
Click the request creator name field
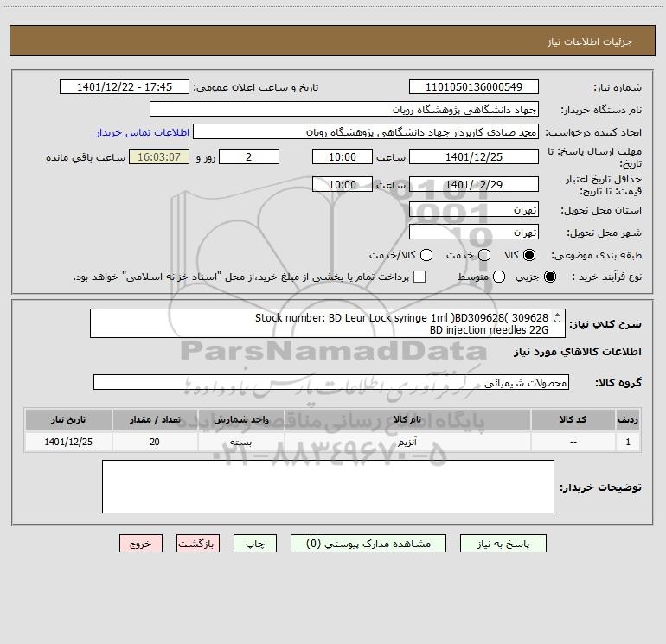click(x=366, y=132)
